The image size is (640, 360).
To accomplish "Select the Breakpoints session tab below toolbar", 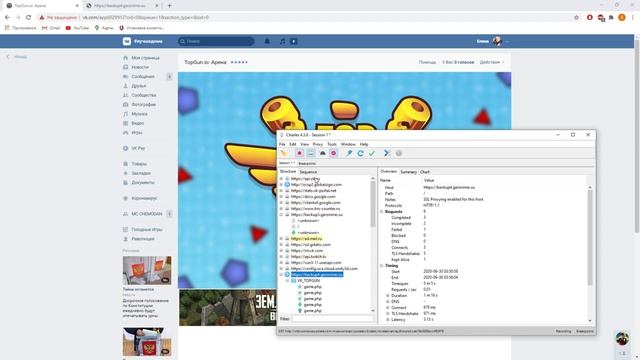I will pyautogui.click(x=307, y=163).
